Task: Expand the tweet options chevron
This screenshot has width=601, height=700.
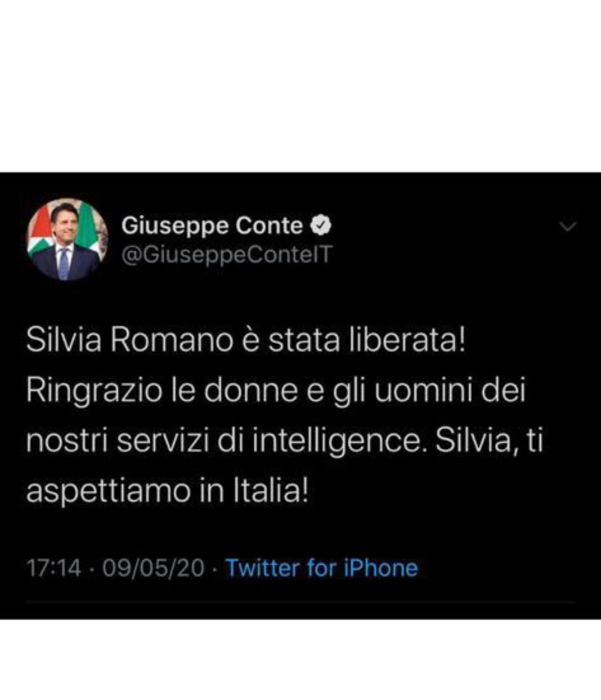Action: pyautogui.click(x=568, y=227)
